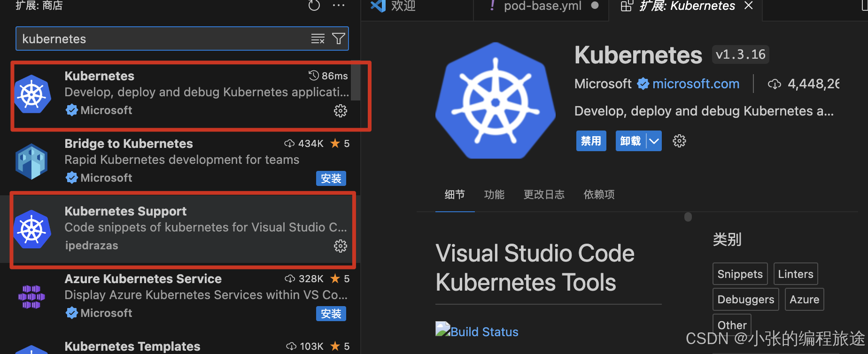Switch to 依赖项 dependencies tab
Viewport: 868px width, 354px height.
point(599,194)
